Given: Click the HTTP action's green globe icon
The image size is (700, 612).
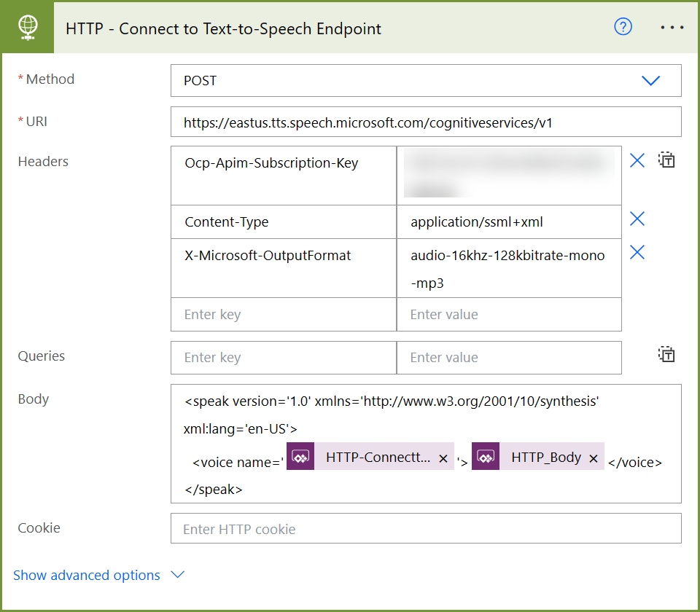Looking at the screenshot, I should 27,27.
